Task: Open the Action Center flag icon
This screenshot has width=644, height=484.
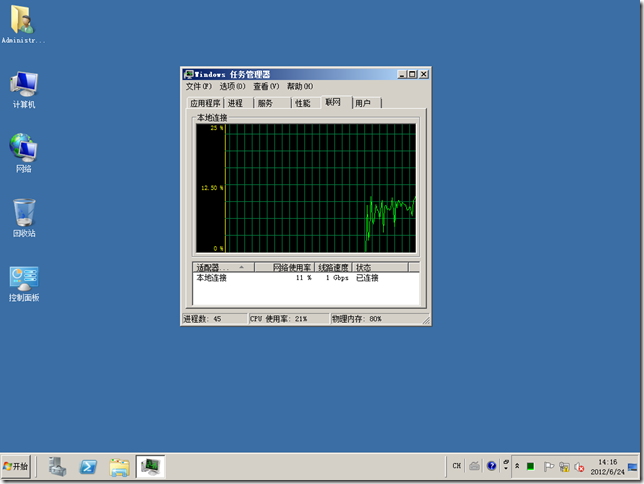Action: [x=548, y=467]
